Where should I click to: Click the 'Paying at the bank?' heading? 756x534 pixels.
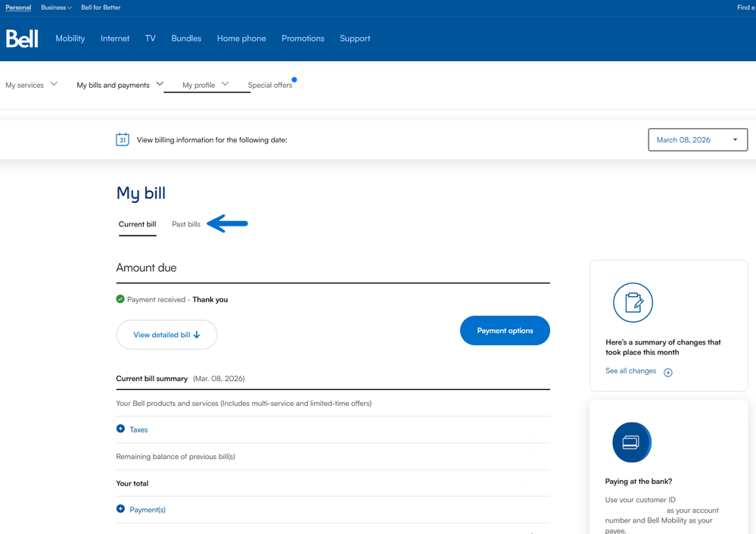639,482
